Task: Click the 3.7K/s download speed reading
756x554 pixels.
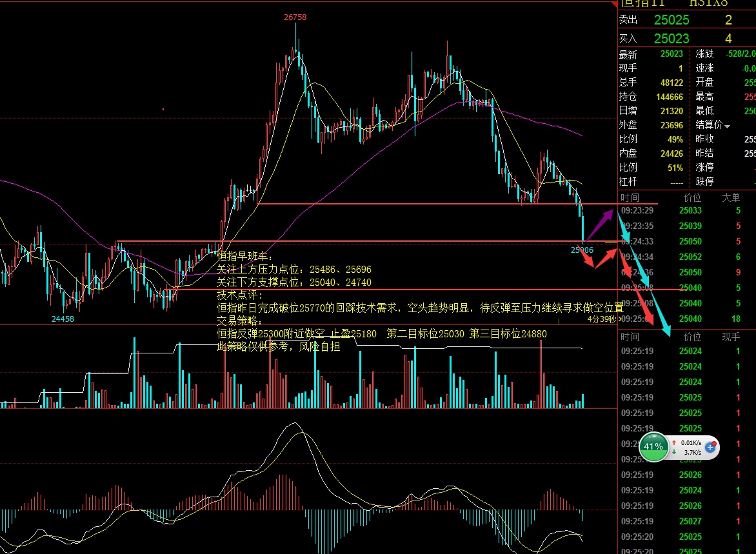Action: tap(692, 452)
